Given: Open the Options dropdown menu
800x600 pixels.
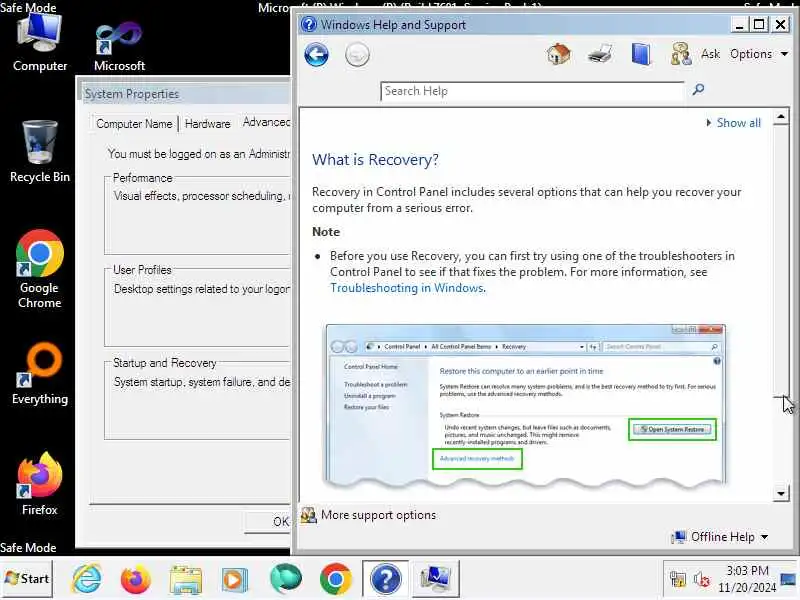Looking at the screenshot, I should click(759, 54).
